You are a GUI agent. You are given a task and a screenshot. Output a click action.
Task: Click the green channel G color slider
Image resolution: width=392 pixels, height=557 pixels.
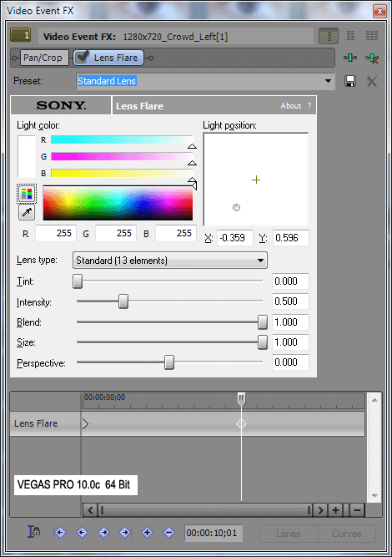(x=122, y=157)
